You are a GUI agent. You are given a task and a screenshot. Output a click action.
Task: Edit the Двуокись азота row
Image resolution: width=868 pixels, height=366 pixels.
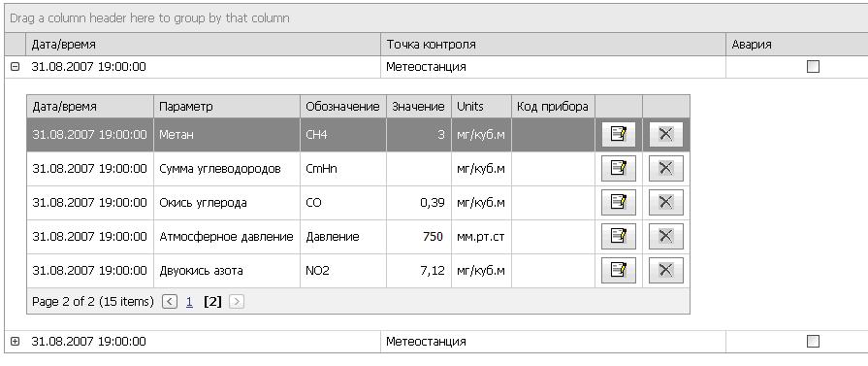pos(619,271)
